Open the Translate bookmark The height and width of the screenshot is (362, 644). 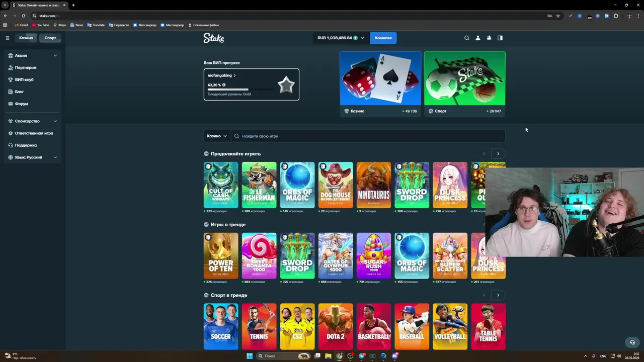96,25
